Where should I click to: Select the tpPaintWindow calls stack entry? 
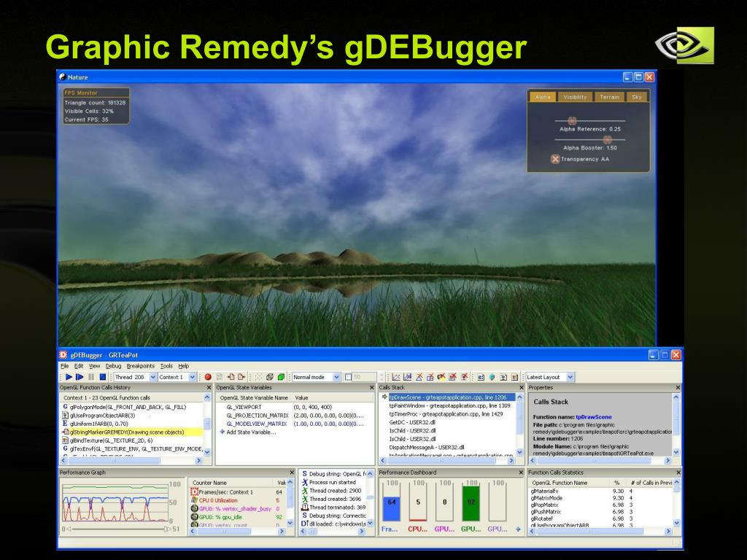pyautogui.click(x=449, y=405)
